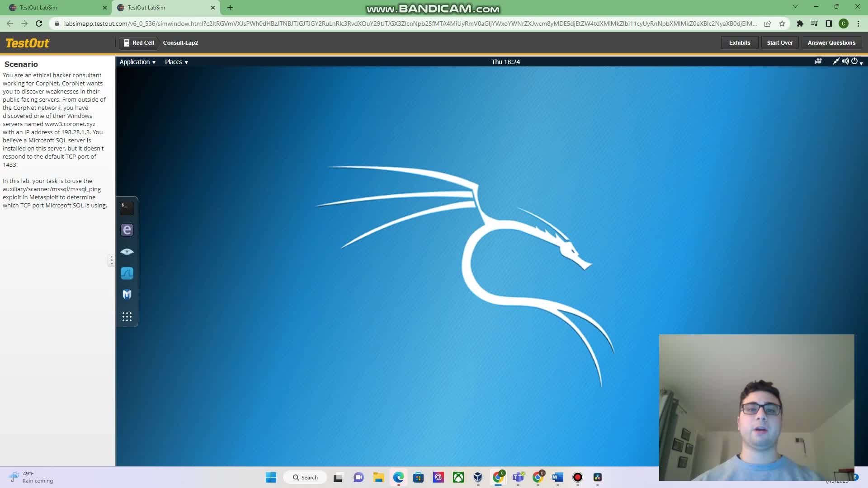This screenshot has width=868, height=488.
Task: Toggle the browser side panel
Action: pos(829,23)
